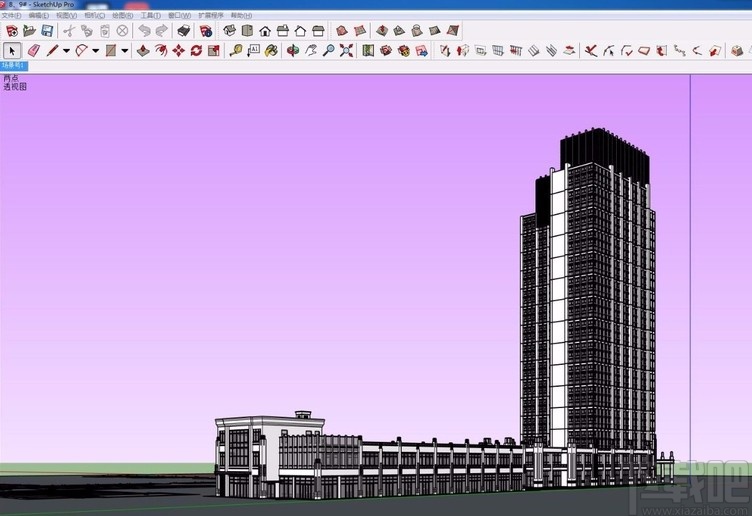
Task: Select the Sandbox Smoove tool
Action: (382, 31)
